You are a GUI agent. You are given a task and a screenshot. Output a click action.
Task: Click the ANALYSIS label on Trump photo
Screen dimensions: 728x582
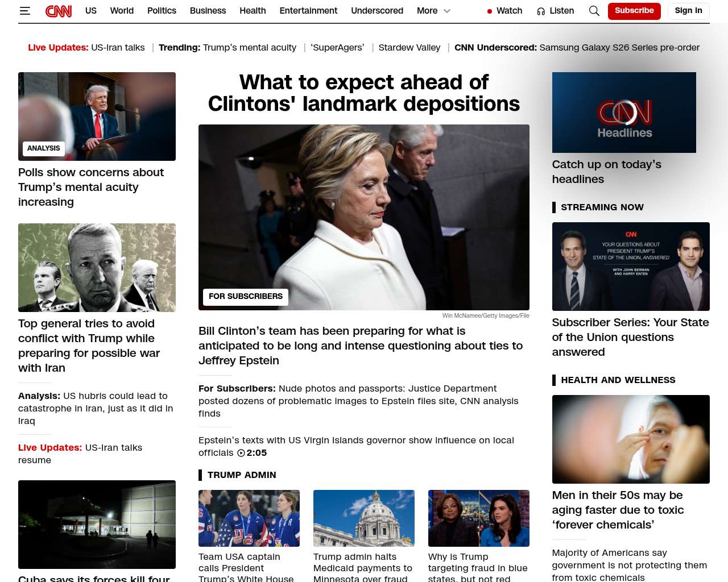click(x=44, y=148)
